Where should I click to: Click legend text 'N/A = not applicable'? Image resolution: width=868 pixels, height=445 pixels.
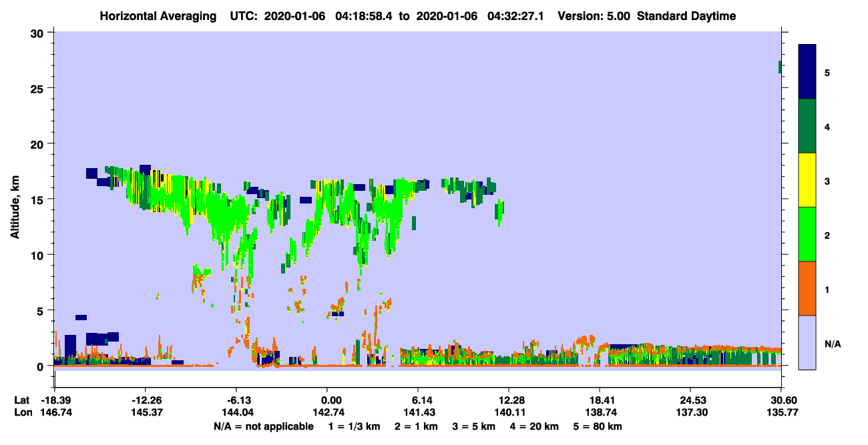(263, 426)
